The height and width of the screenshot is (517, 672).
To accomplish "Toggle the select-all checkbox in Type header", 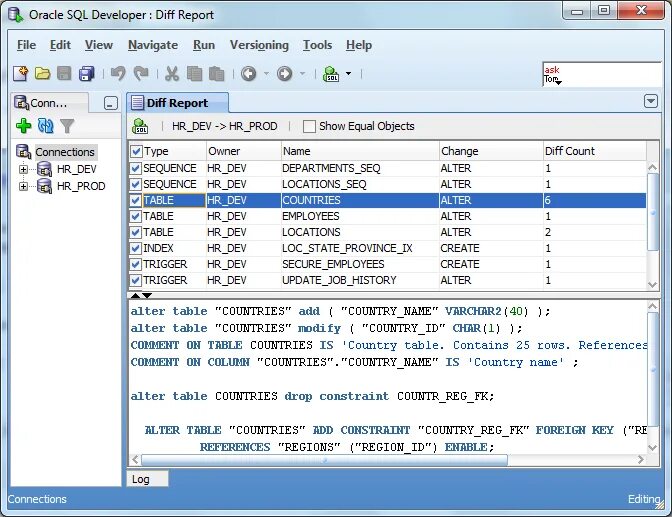I will click(x=136, y=151).
